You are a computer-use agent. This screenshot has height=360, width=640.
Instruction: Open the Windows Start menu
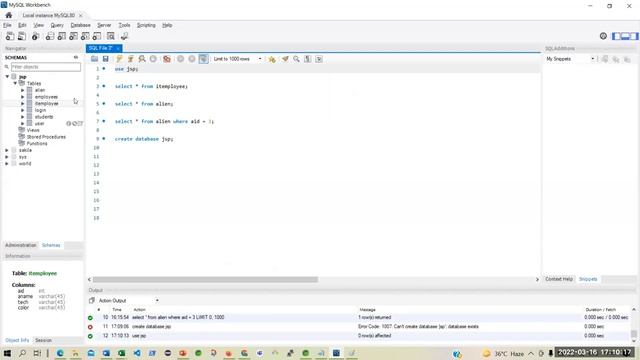[x=7, y=353]
